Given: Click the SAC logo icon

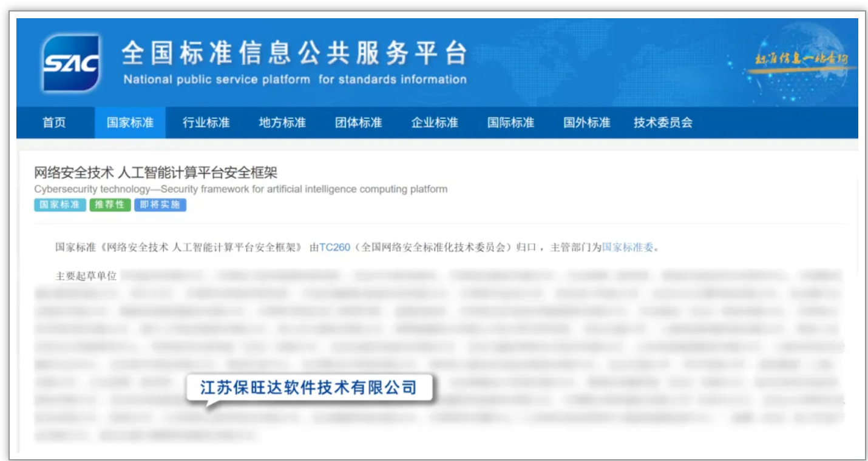Looking at the screenshot, I should (x=71, y=64).
